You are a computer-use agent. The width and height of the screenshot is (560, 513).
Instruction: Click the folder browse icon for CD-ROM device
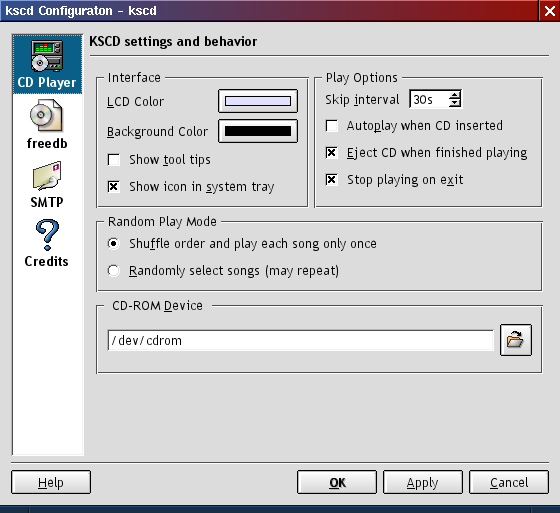pos(515,340)
